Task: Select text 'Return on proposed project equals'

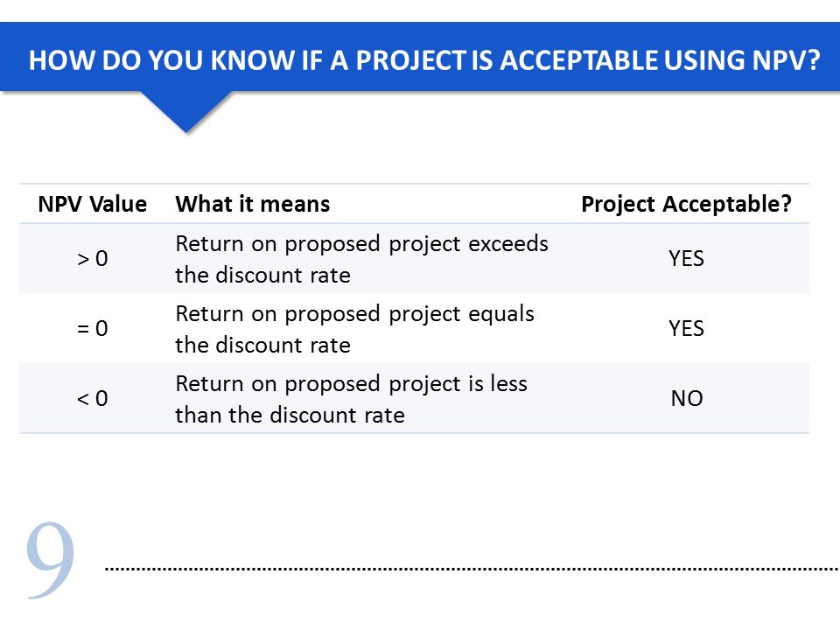Action: [x=354, y=314]
